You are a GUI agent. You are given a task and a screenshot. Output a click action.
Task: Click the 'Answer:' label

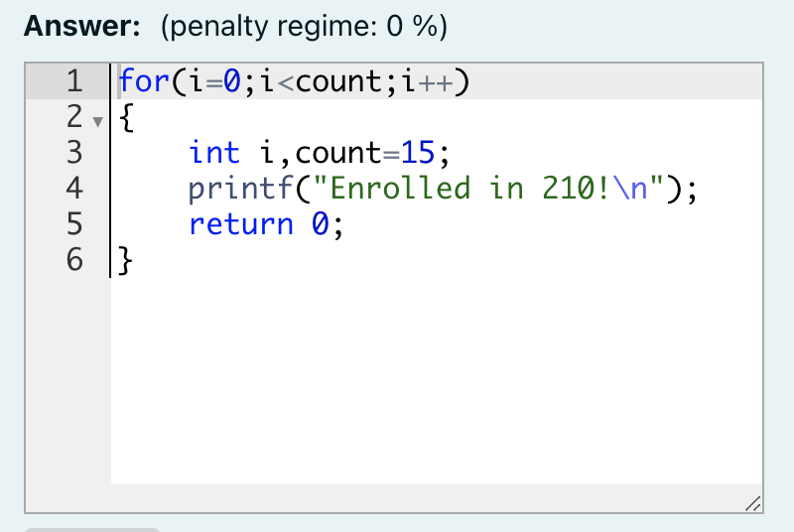click(82, 25)
